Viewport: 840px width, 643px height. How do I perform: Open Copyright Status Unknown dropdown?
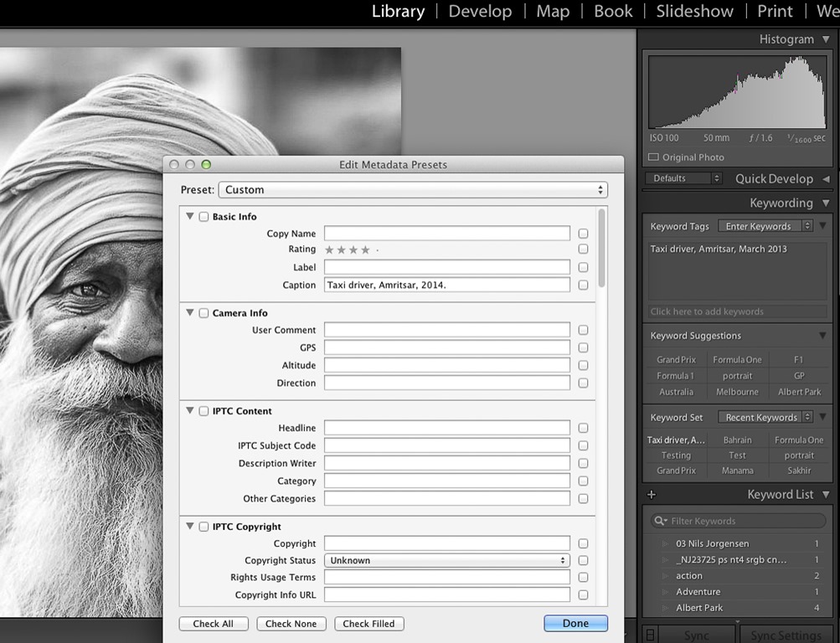click(447, 561)
